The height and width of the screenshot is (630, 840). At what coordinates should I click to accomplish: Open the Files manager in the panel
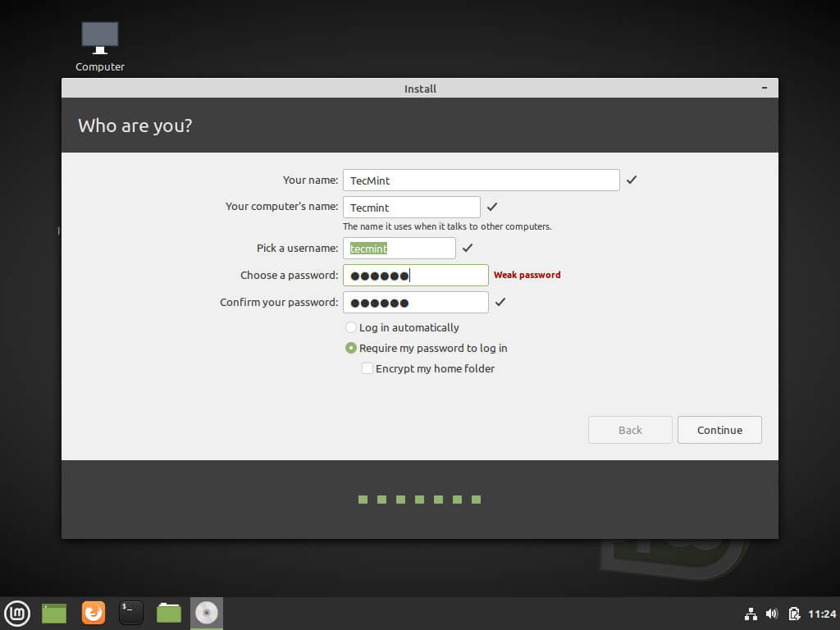(x=169, y=614)
